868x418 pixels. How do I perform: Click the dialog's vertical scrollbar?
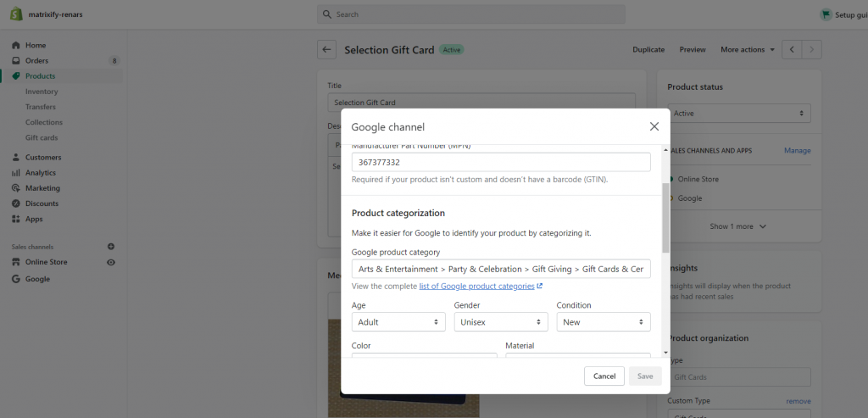tap(665, 218)
